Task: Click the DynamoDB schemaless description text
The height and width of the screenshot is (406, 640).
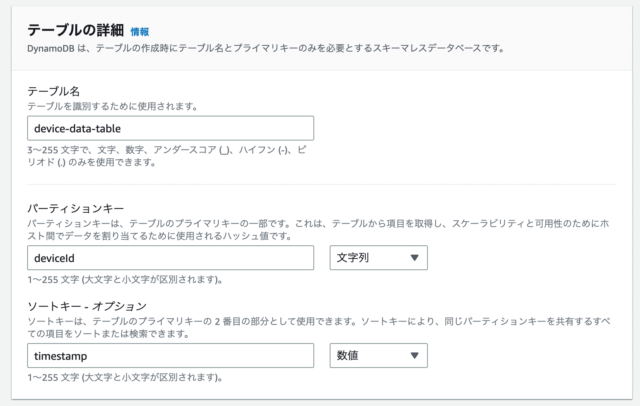Action: pos(266,48)
